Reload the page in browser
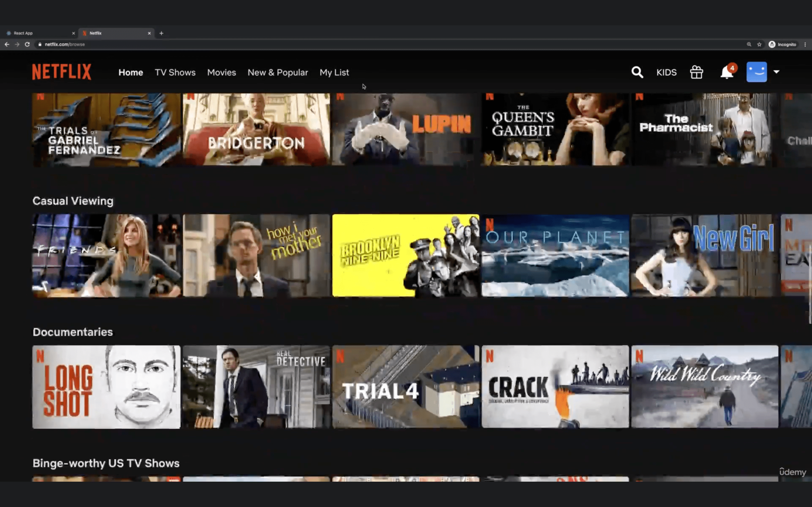Image resolution: width=812 pixels, height=507 pixels. click(27, 44)
